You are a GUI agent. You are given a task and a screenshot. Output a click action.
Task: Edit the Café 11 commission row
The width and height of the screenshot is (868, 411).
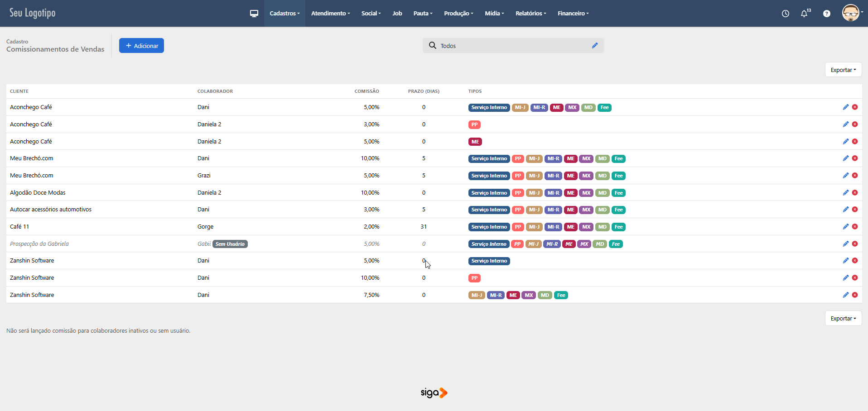pos(845,227)
